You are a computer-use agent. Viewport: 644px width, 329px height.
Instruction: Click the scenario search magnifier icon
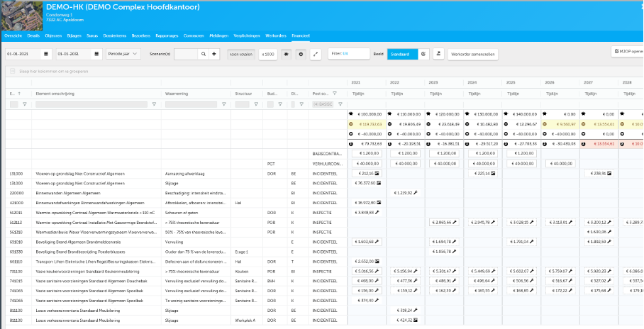coord(204,54)
